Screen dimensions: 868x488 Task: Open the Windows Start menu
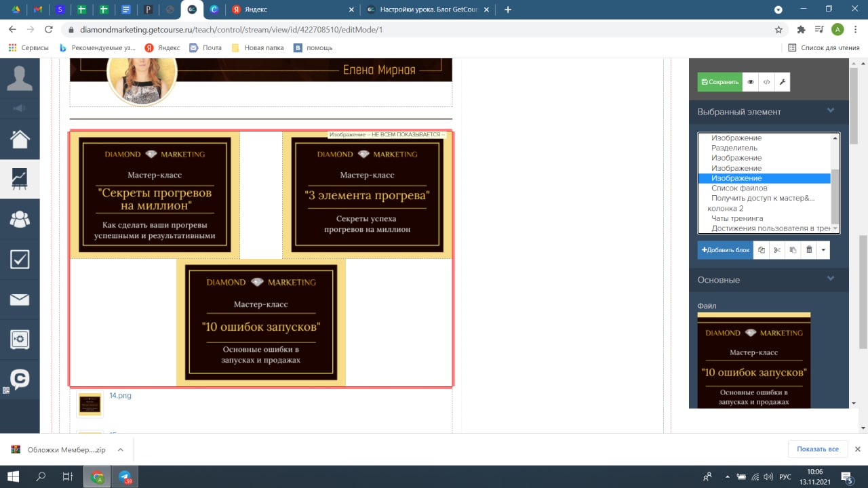click(x=13, y=476)
